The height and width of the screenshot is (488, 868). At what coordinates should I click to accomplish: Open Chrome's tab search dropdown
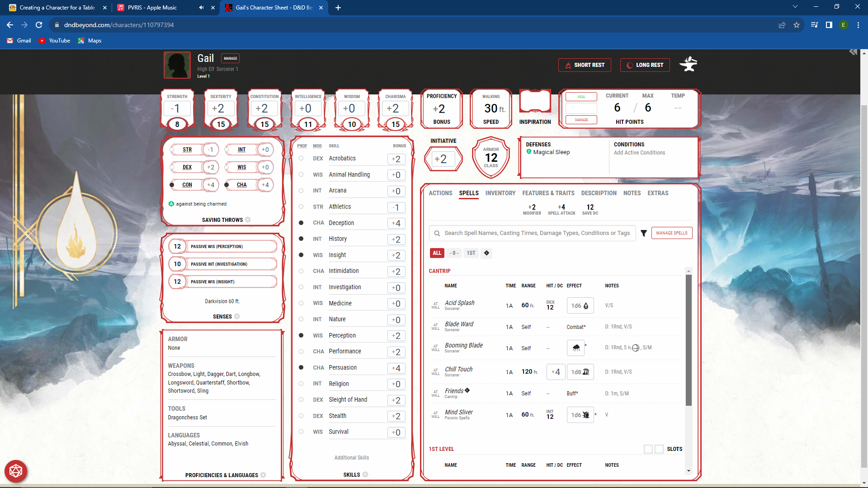pyautogui.click(x=795, y=7)
